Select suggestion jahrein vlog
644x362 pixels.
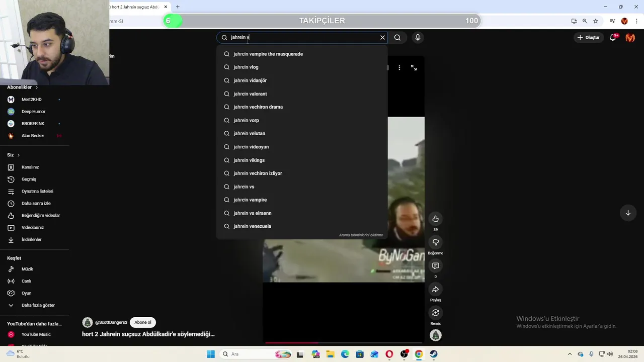(x=302, y=67)
